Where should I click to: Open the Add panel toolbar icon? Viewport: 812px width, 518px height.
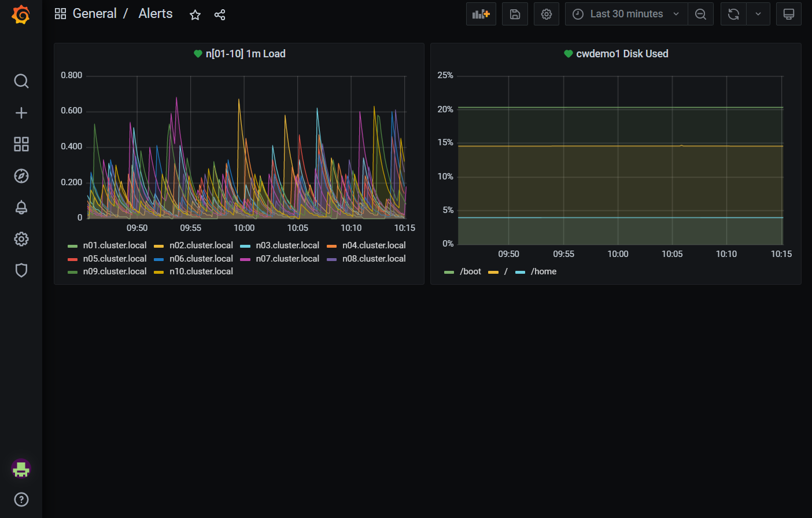pos(481,13)
